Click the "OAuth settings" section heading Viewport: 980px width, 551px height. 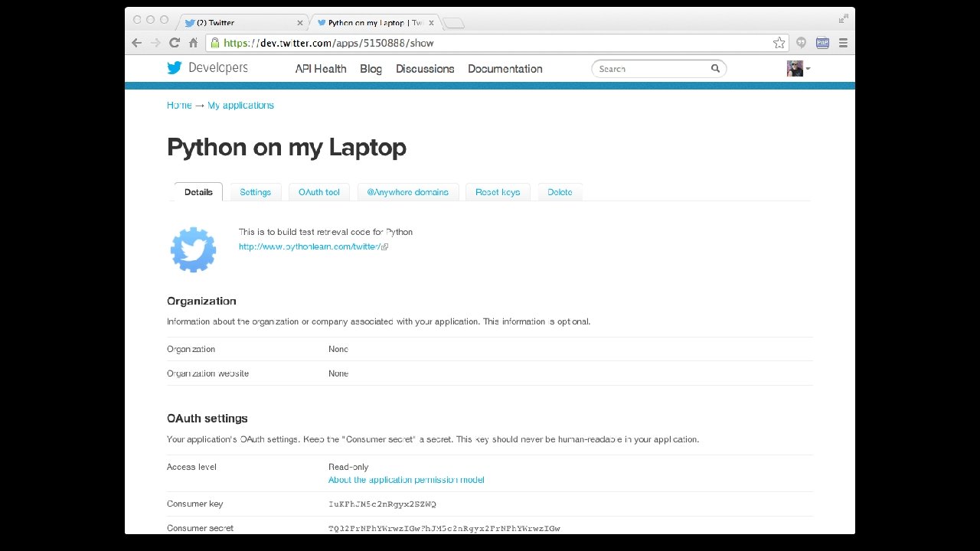click(207, 419)
